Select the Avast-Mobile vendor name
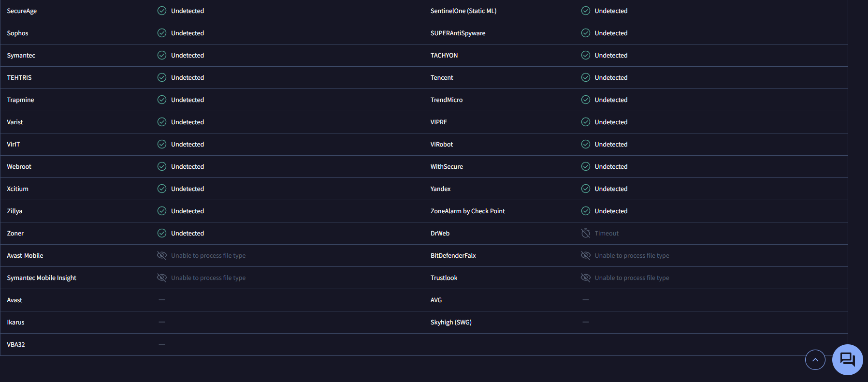This screenshot has height=382, width=868. pos(25,255)
